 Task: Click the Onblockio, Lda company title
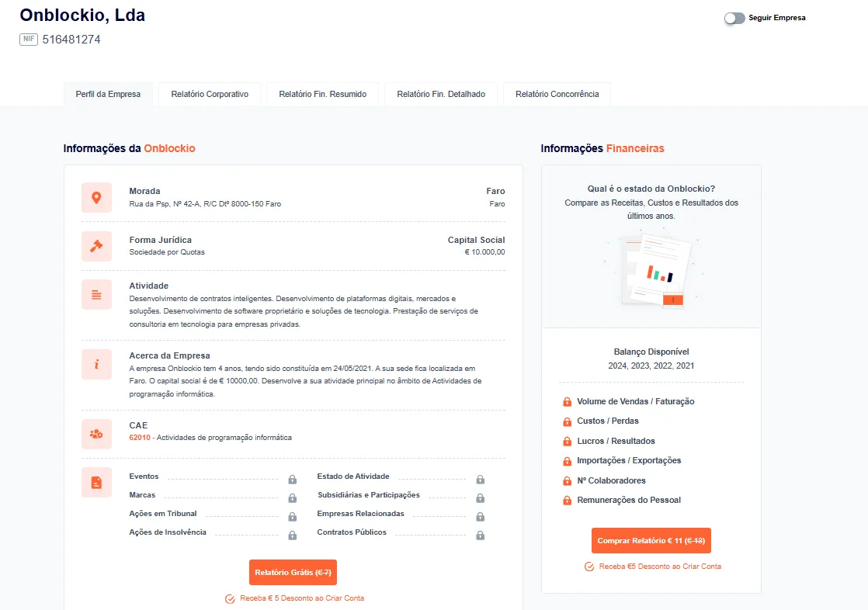(x=82, y=15)
